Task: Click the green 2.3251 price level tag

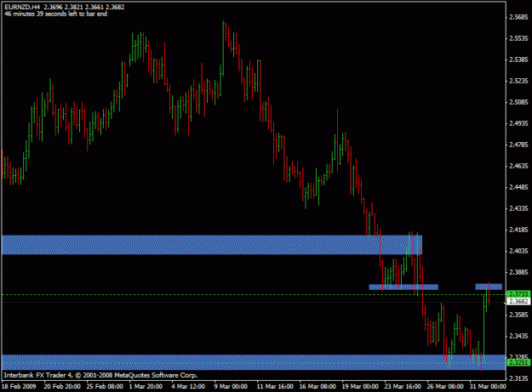Action: (518, 363)
